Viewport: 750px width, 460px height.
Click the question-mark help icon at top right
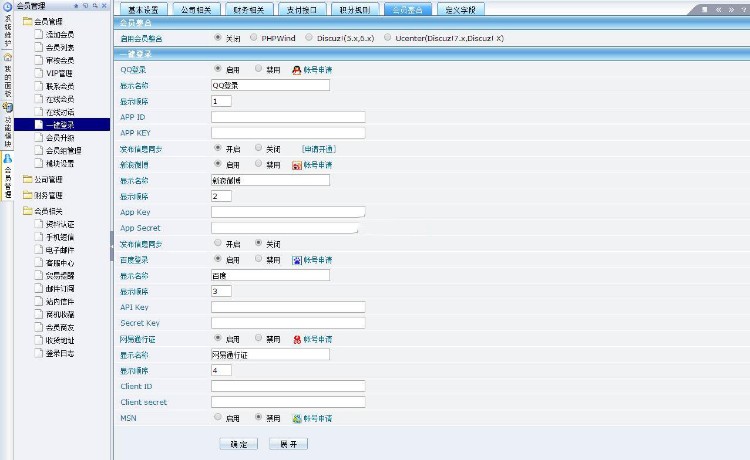coord(743,10)
